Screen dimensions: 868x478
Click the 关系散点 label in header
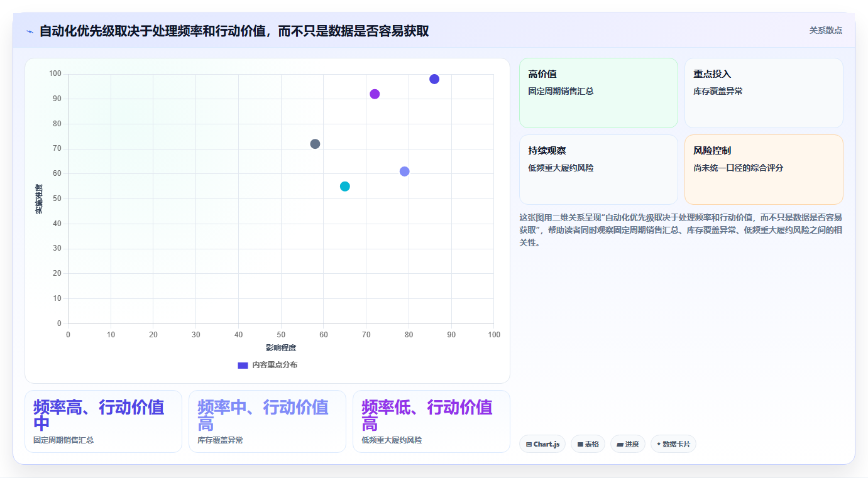tap(825, 30)
